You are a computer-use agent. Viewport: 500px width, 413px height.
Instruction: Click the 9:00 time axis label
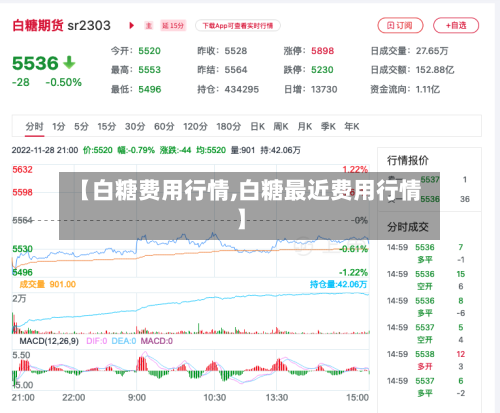coord(137,398)
